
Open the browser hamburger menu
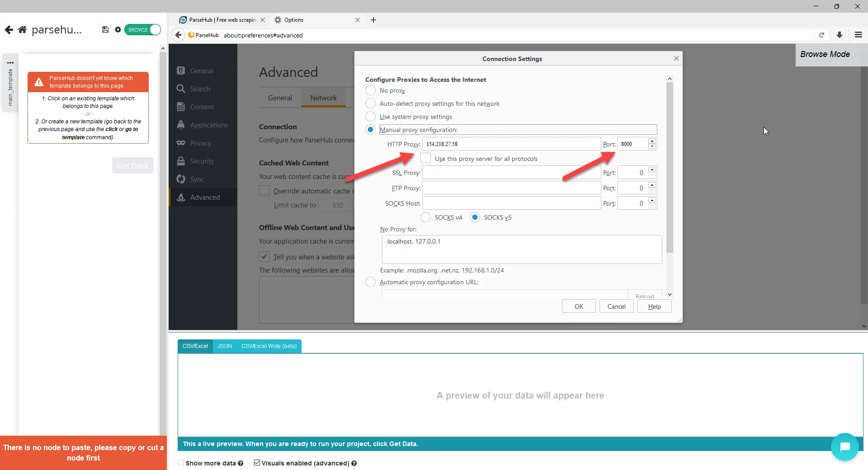coord(859,35)
